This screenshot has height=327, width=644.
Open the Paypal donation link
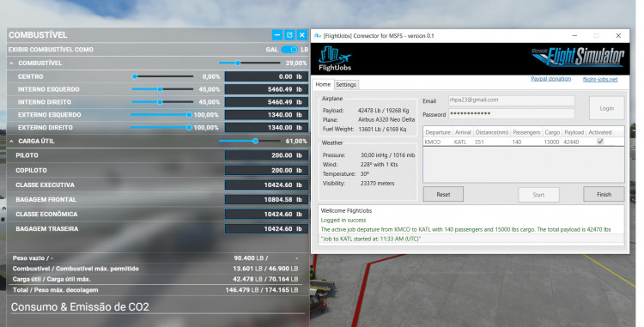[550, 79]
